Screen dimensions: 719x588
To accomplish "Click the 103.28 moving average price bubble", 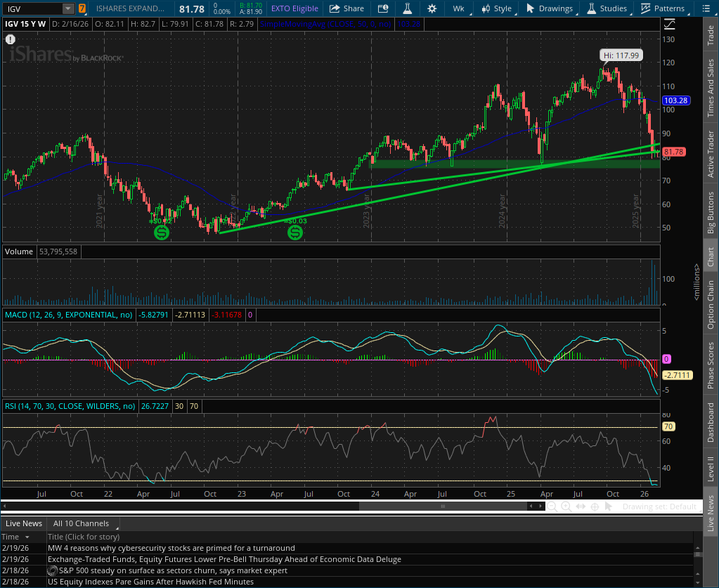I will pyautogui.click(x=676, y=100).
